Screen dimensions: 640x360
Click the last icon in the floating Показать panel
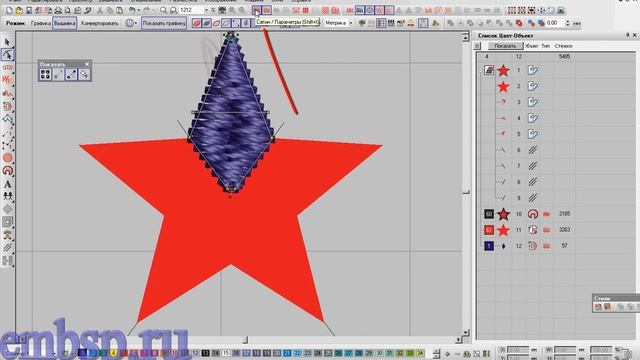84,74
